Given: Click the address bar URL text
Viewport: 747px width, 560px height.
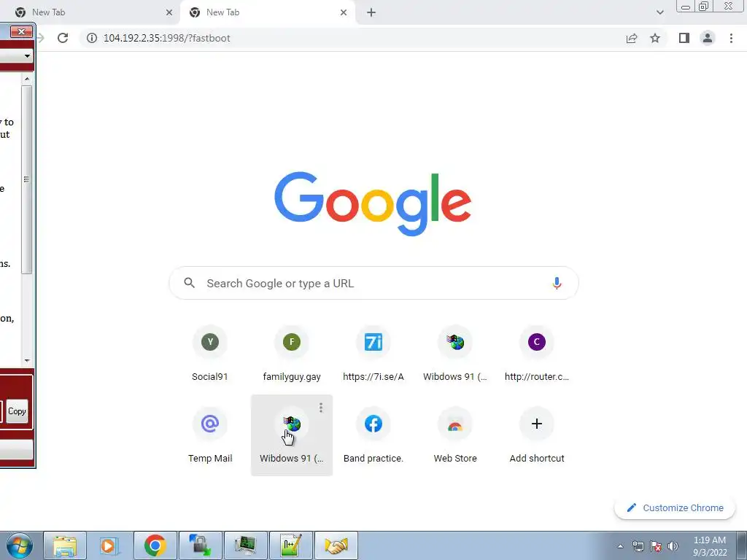Looking at the screenshot, I should point(167,38).
